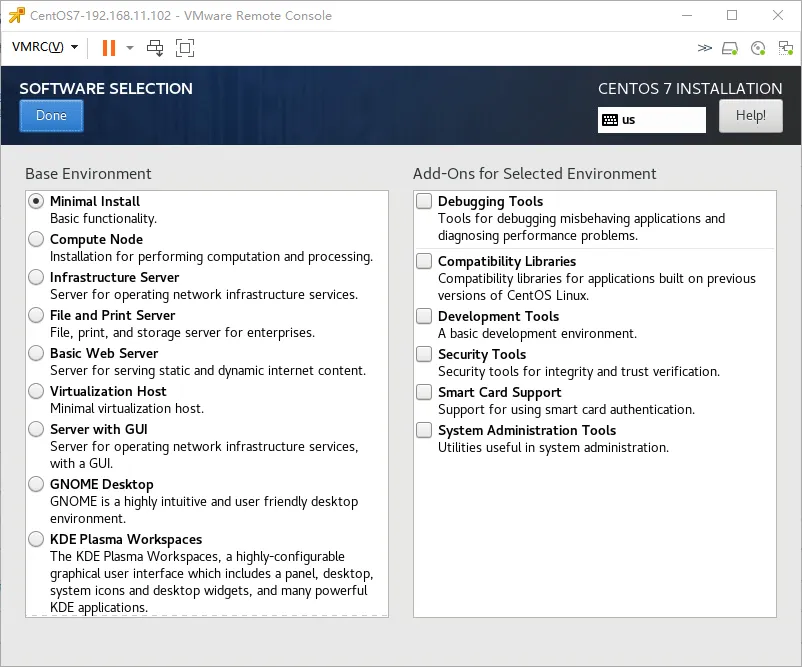Click the hard disk device icon
The height and width of the screenshot is (667, 802).
pyautogui.click(x=730, y=47)
